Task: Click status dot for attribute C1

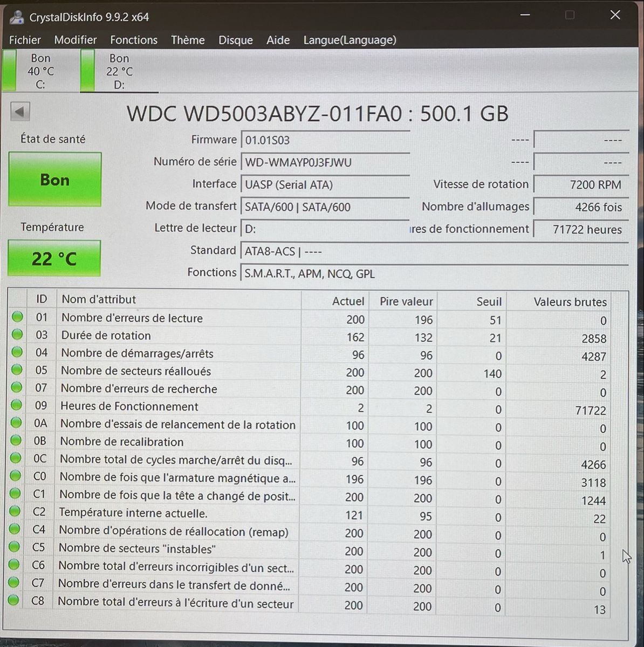Action: click(15, 493)
